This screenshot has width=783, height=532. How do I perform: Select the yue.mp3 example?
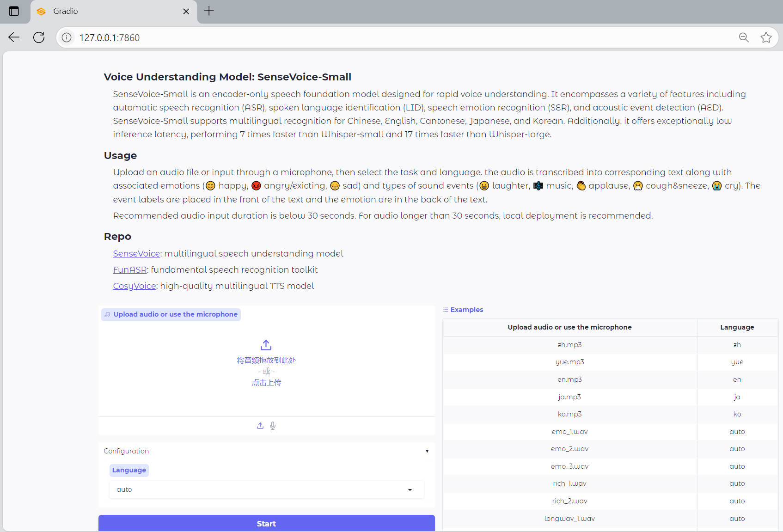[569, 362]
